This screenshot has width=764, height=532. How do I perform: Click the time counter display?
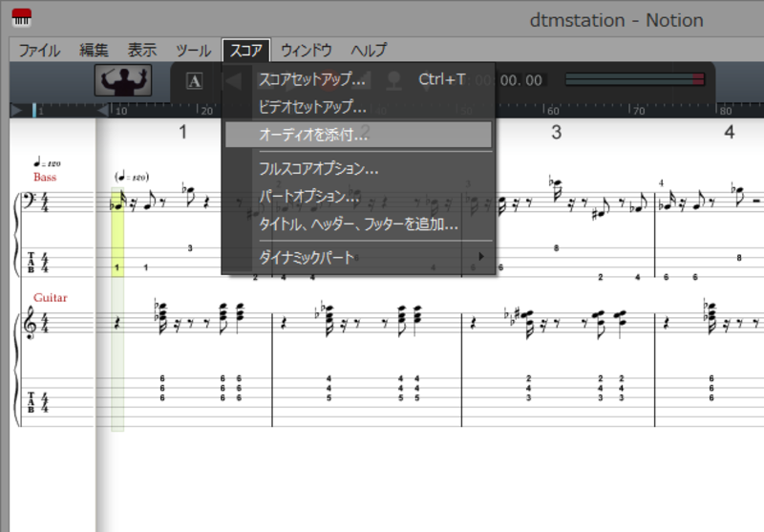(x=509, y=80)
